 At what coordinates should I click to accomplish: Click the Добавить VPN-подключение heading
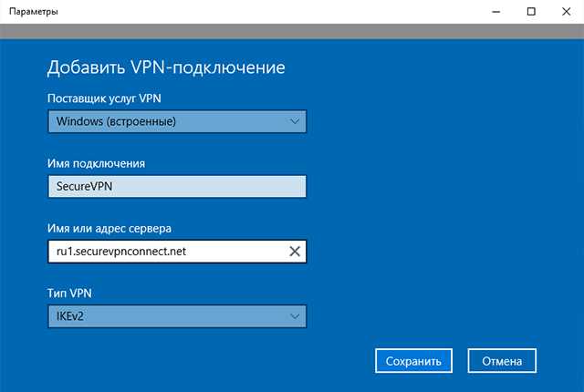(x=166, y=67)
